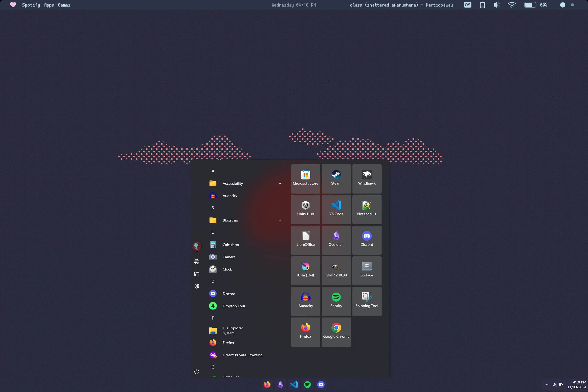Open Apps menu in top bar
The image size is (588, 392).
49,5
